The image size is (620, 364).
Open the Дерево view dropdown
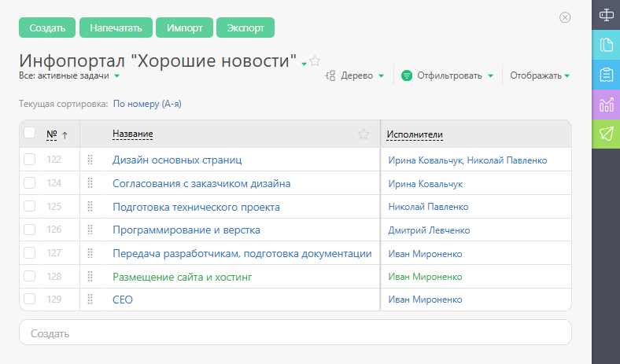381,76
